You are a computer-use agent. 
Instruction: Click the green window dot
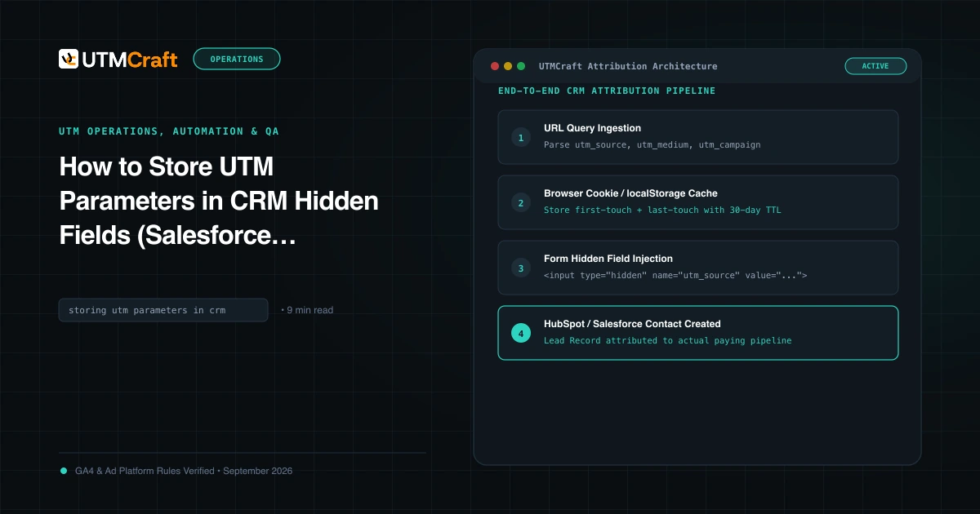[x=521, y=66]
